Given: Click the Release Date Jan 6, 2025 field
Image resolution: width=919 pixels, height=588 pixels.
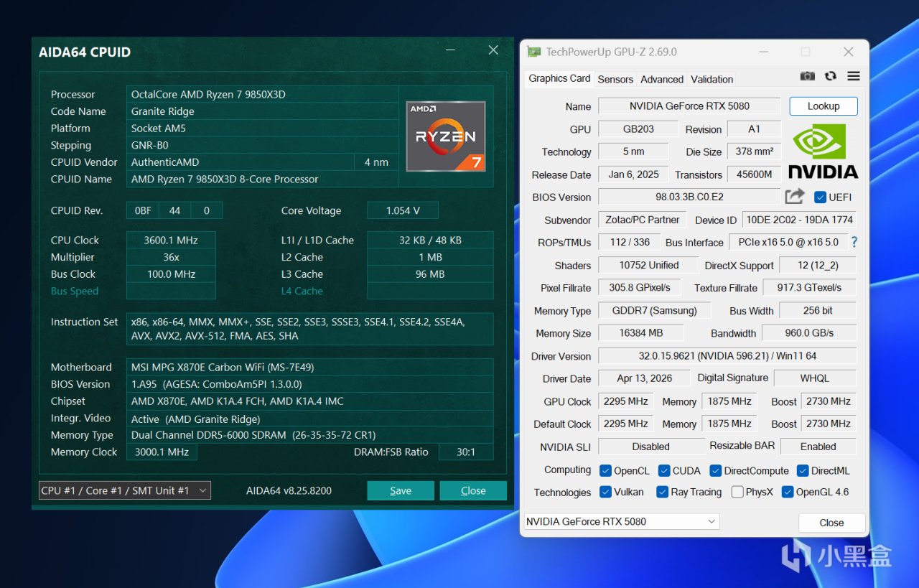Looking at the screenshot, I should (633, 174).
